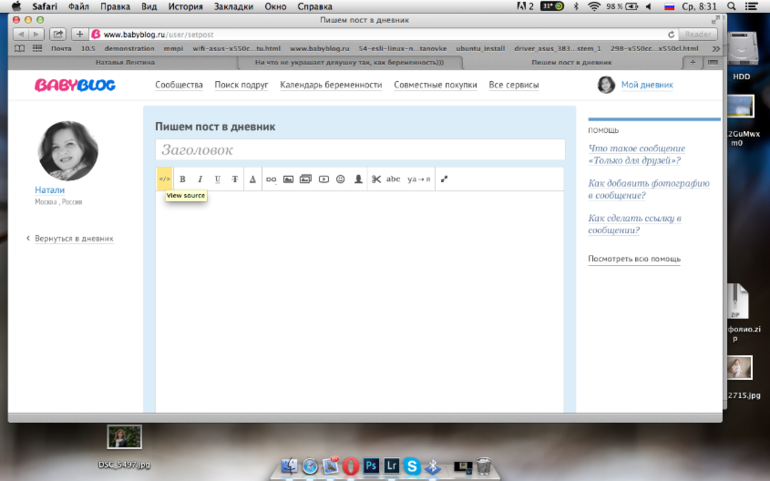
Task: Expand editor to fullscreen mode
Action: tap(444, 179)
